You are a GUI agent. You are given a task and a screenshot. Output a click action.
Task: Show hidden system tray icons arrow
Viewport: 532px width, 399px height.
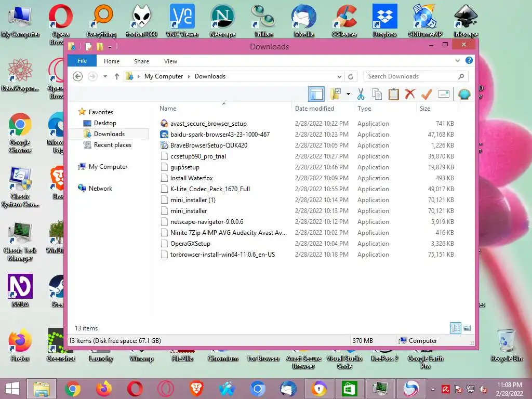click(433, 389)
